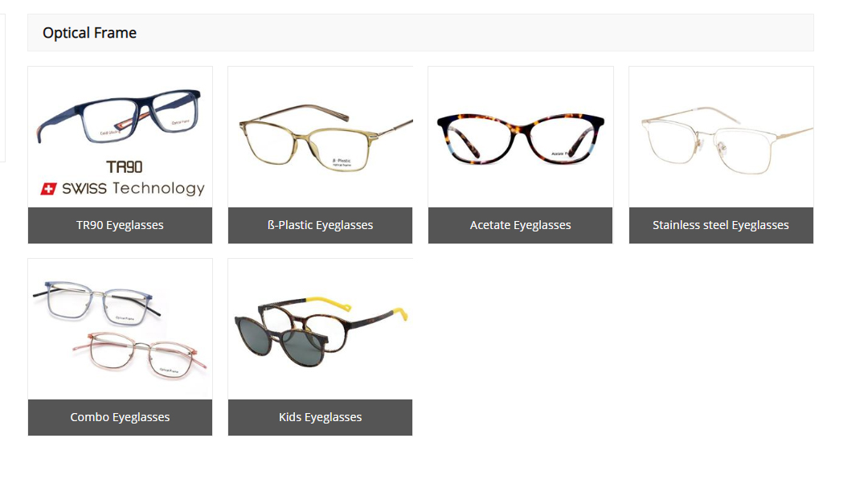Image resolution: width=868 pixels, height=479 pixels.
Task: Click the Swiss flag icon
Action: click(49, 190)
